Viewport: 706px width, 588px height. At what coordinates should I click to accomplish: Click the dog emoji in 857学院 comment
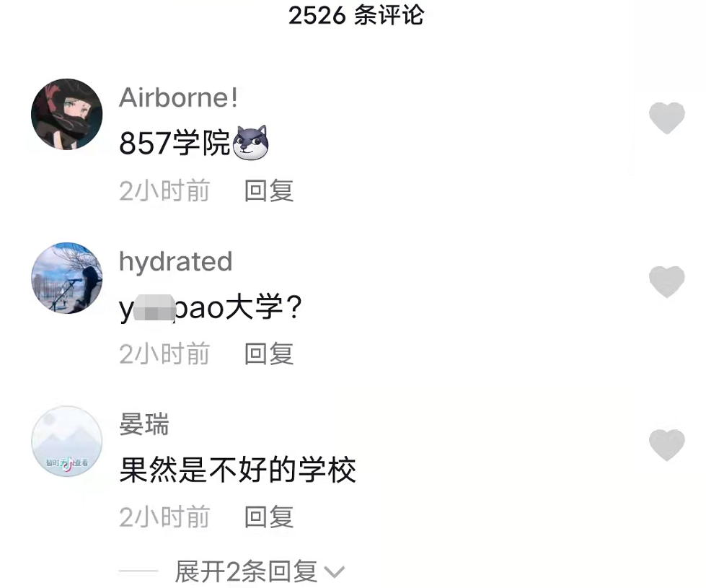[x=250, y=142]
